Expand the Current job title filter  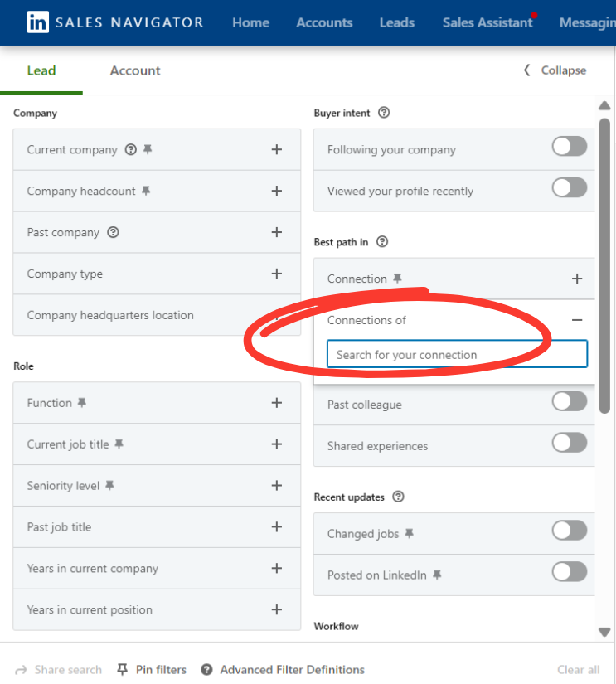point(277,444)
